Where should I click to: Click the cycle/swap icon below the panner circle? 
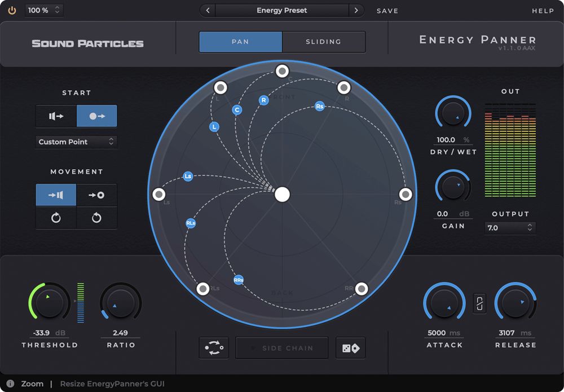pos(214,347)
